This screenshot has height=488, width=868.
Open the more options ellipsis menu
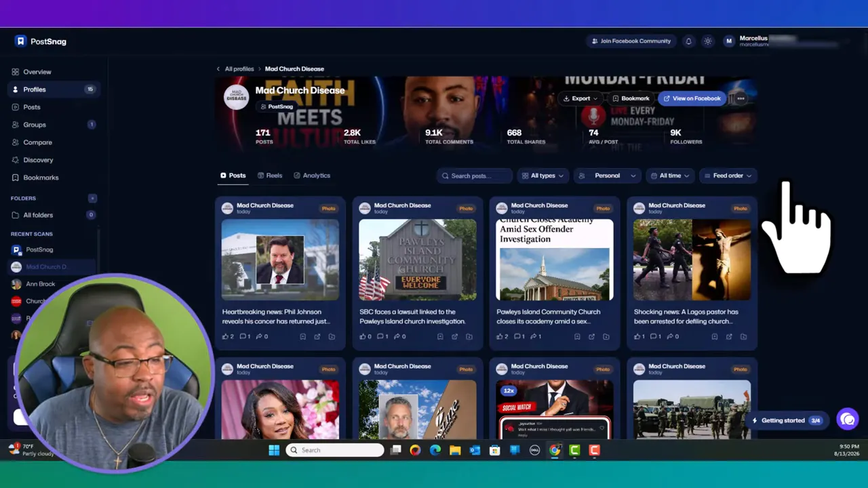tap(741, 98)
